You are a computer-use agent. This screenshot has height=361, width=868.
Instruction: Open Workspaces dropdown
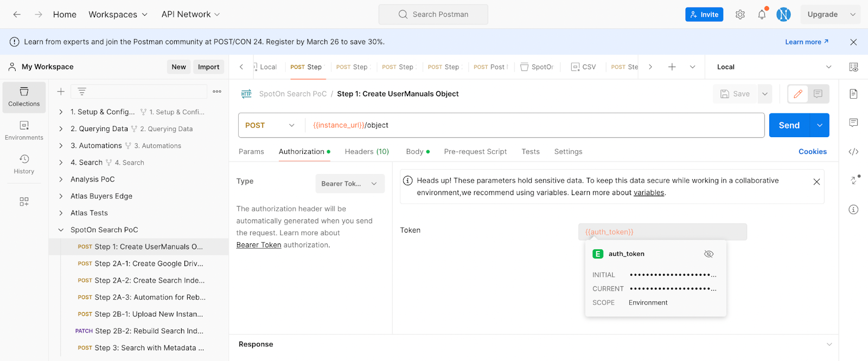coord(118,15)
